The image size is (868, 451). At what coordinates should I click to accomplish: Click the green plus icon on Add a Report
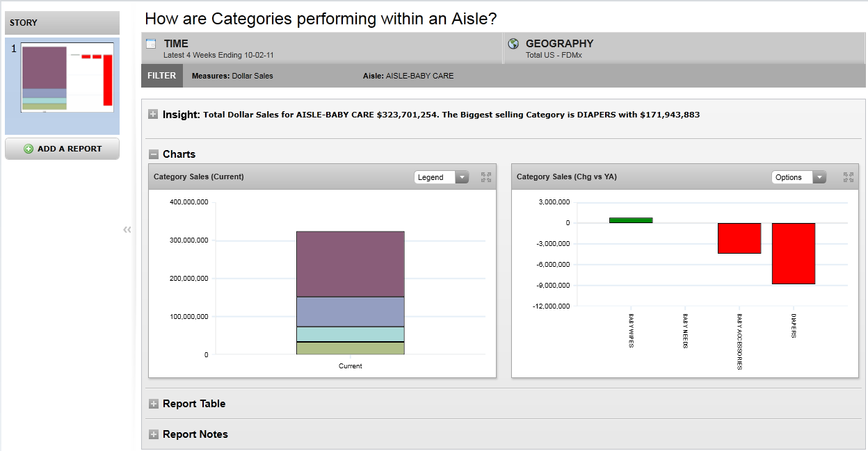coord(29,149)
